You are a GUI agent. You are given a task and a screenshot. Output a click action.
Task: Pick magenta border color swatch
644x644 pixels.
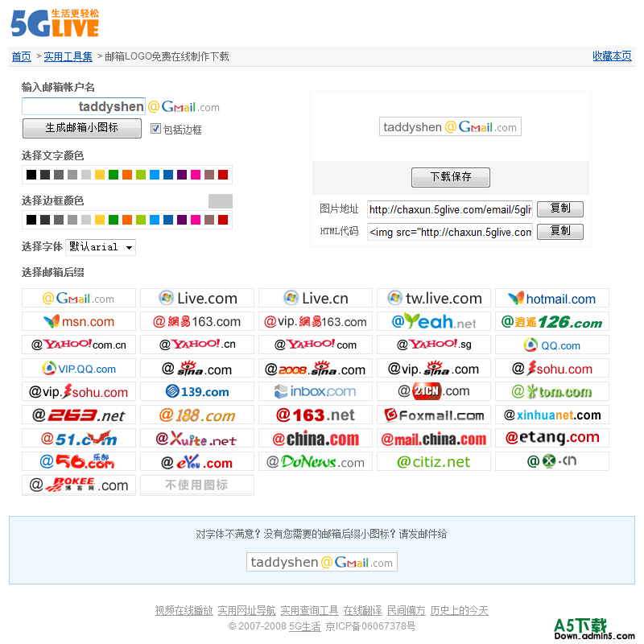point(196,220)
